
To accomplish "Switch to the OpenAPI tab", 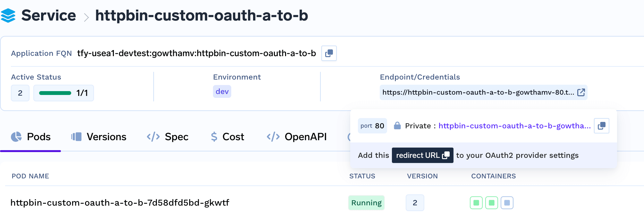I will tap(297, 137).
